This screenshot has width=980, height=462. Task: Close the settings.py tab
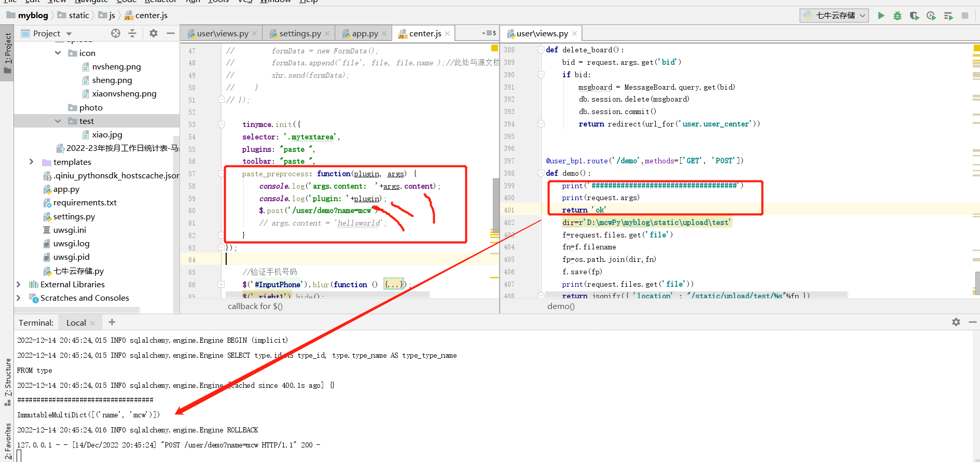[327, 34]
